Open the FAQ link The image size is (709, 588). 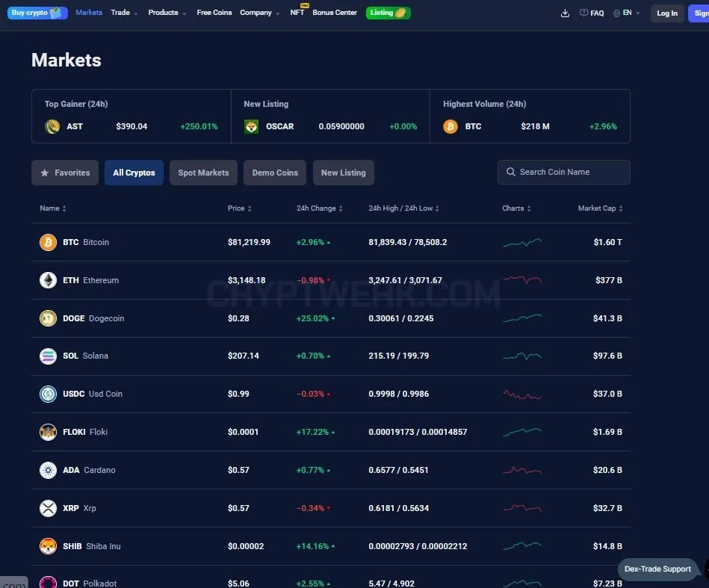592,13
